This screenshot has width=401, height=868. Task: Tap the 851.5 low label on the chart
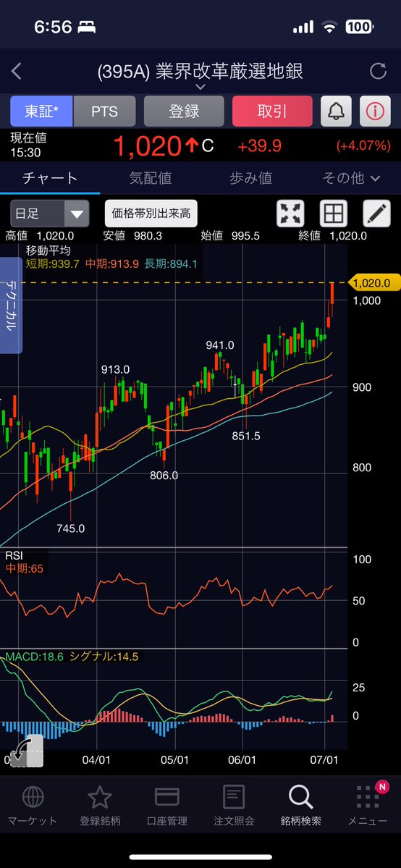tap(246, 437)
